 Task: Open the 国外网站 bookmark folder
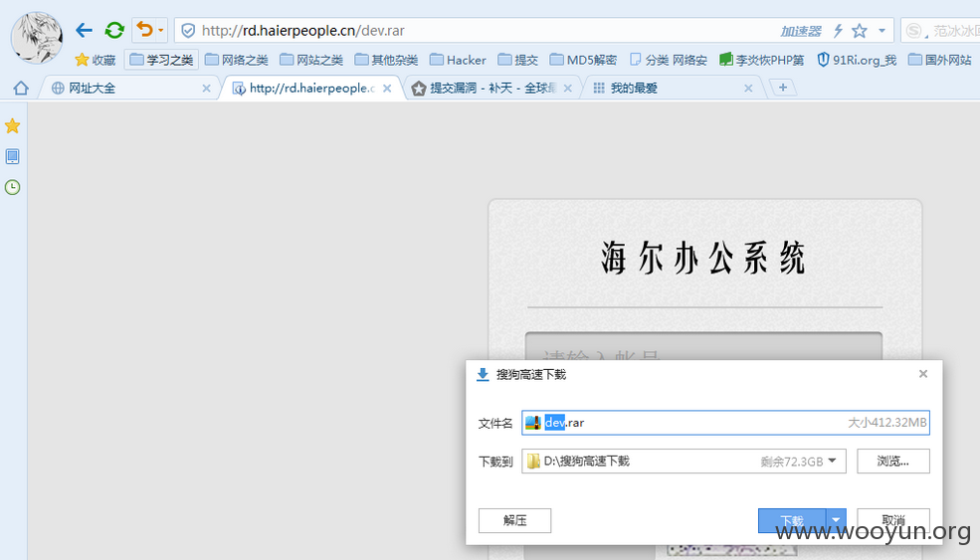point(940,60)
